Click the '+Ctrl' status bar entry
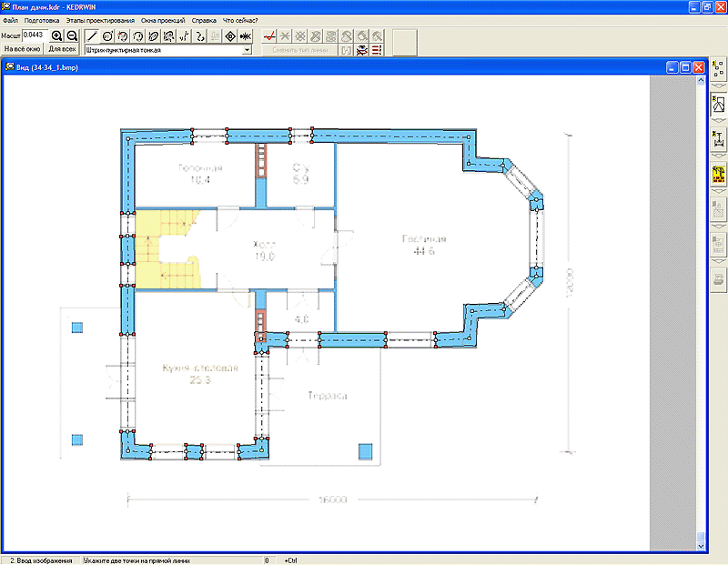 coord(290,560)
